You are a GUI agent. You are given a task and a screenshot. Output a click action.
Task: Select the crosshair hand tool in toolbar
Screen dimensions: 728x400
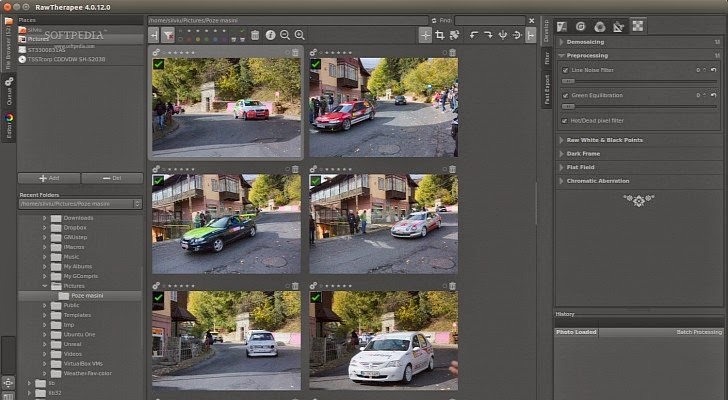point(425,35)
